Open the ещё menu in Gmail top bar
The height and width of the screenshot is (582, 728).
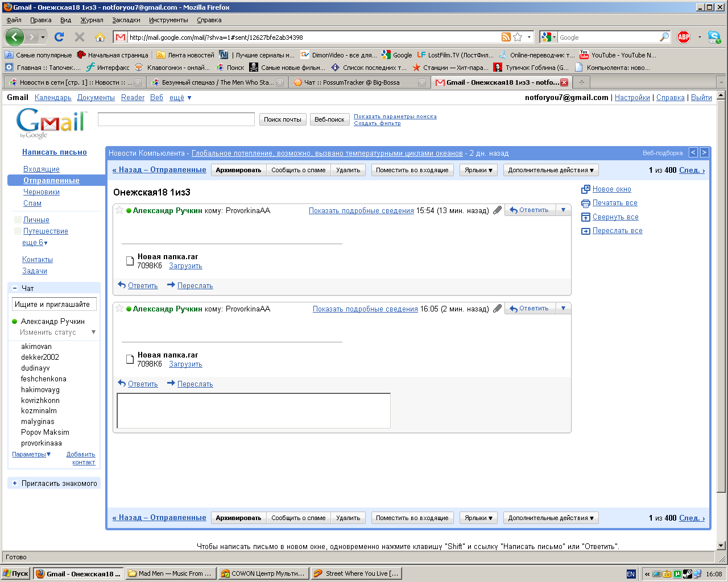(x=180, y=98)
